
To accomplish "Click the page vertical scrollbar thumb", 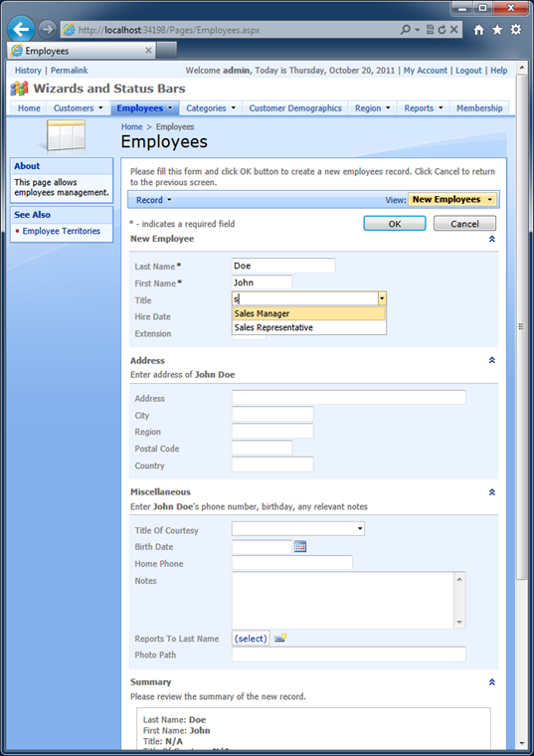I will pyautogui.click(x=521, y=325).
